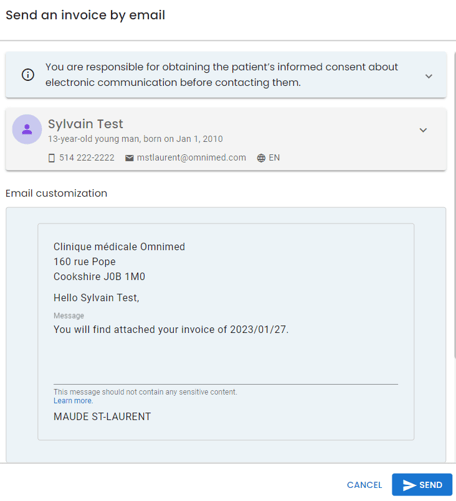The width and height of the screenshot is (456, 501).
Task: Click the EN language label
Action: coord(274,158)
